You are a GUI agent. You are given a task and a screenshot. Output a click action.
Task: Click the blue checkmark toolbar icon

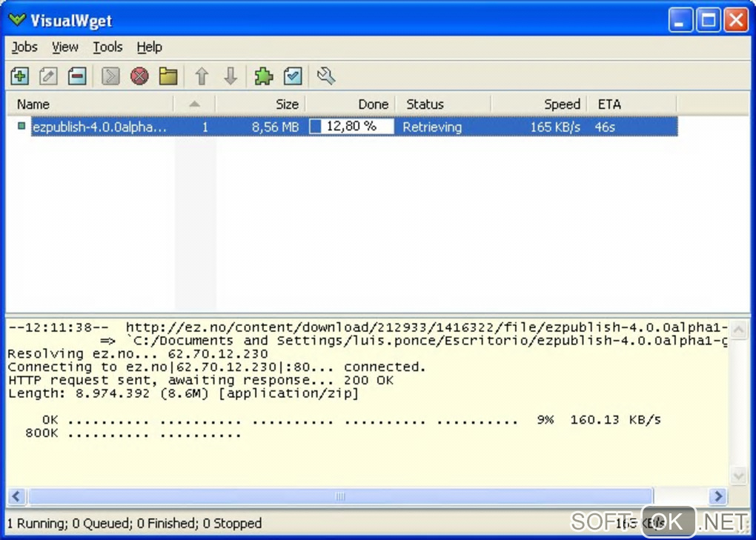click(x=293, y=76)
